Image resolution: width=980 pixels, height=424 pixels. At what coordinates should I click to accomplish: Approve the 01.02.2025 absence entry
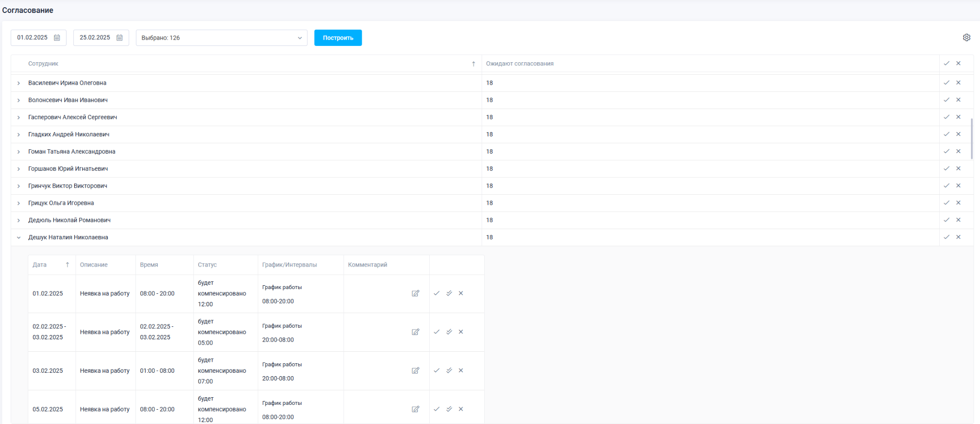[436, 293]
